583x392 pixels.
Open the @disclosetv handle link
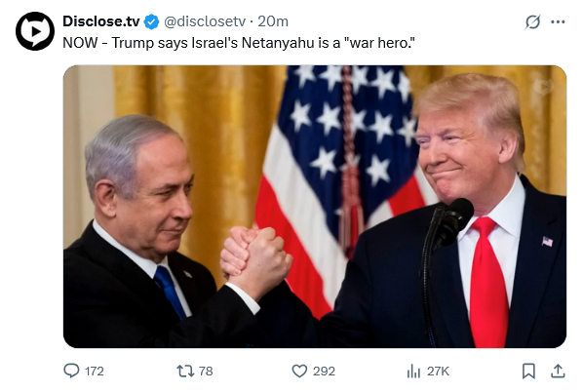coord(205,21)
